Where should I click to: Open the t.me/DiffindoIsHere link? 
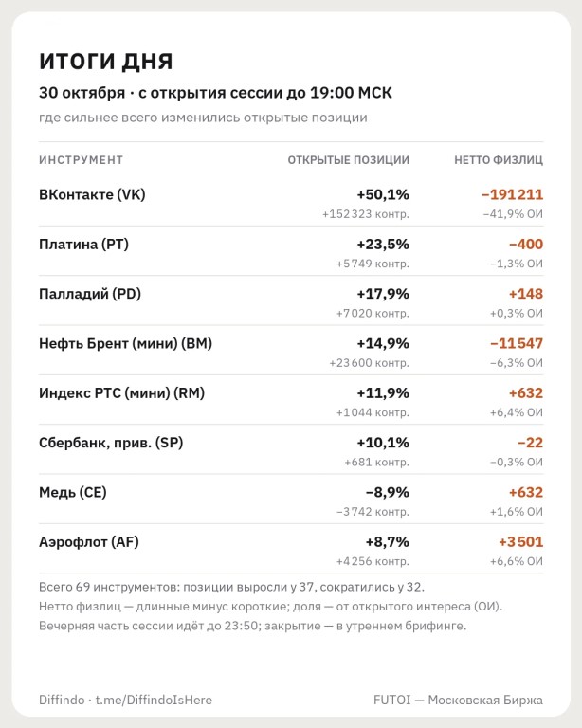point(154,700)
